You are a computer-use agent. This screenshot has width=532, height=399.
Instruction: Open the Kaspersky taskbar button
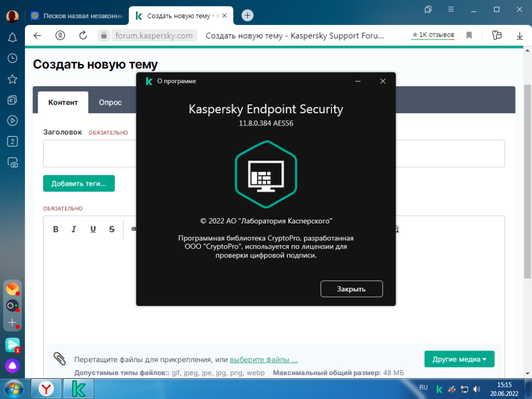pos(78,389)
